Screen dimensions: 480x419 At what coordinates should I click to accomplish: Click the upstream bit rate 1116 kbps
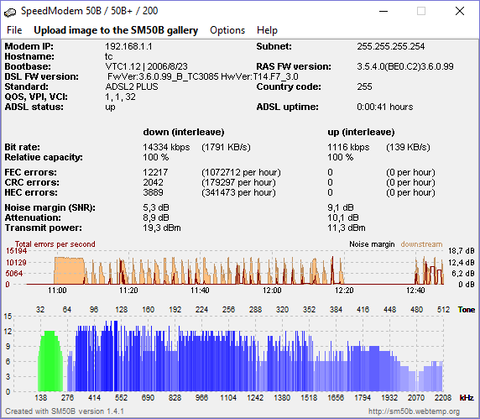(x=348, y=147)
